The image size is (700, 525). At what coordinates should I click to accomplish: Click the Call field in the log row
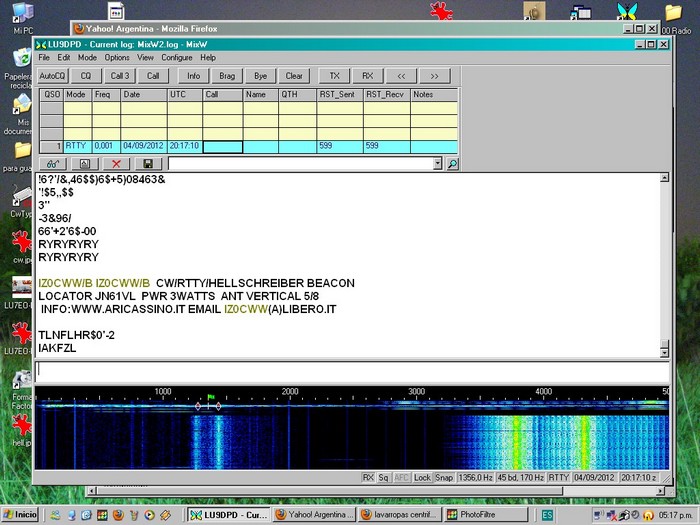[x=222, y=146]
